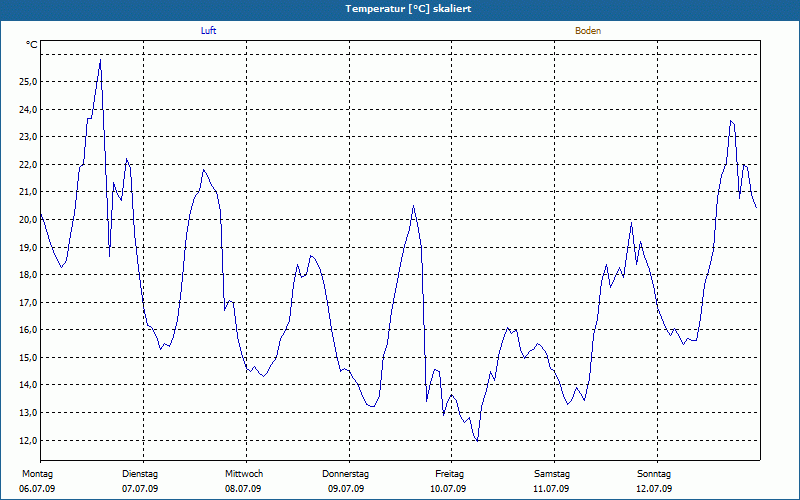Click the lowest Friday temperature minimum

point(477,441)
